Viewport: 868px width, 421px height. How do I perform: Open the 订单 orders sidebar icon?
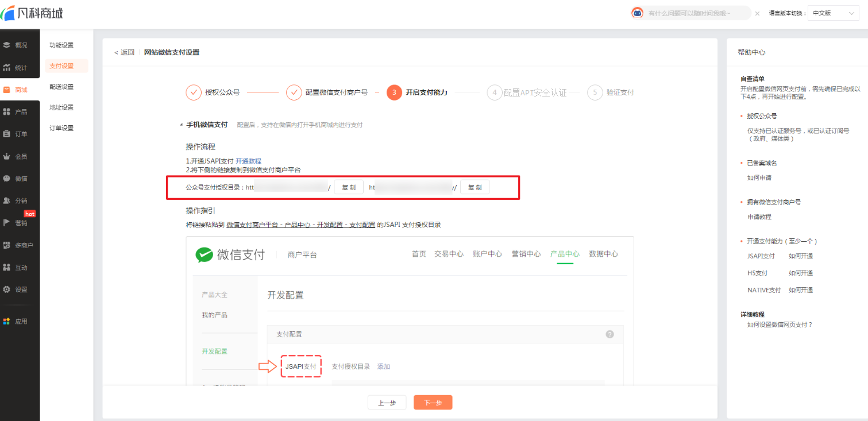[7, 134]
